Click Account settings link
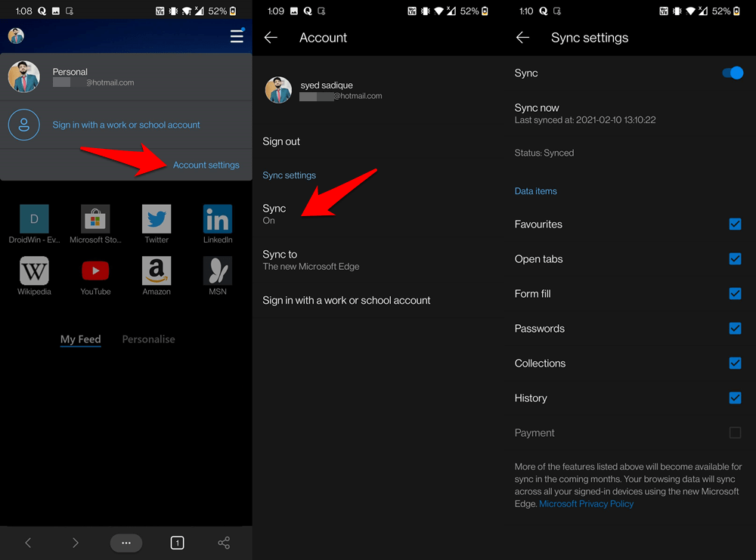This screenshot has width=756, height=560. click(206, 165)
